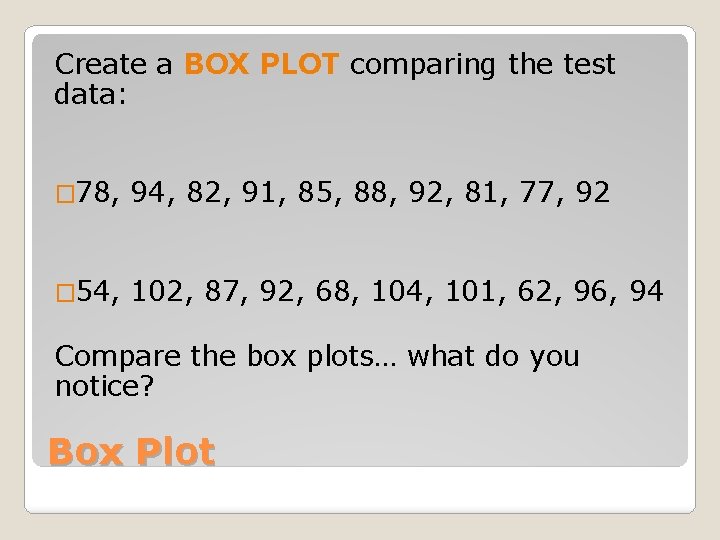Click the Box Plot slide title
720x540 pixels.
pyautogui.click(x=132, y=452)
